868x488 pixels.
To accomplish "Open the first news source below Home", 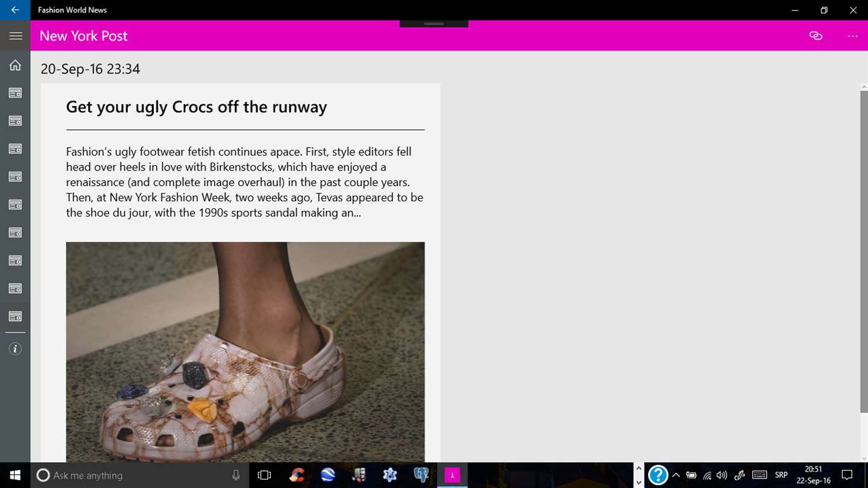I will pos(15,93).
